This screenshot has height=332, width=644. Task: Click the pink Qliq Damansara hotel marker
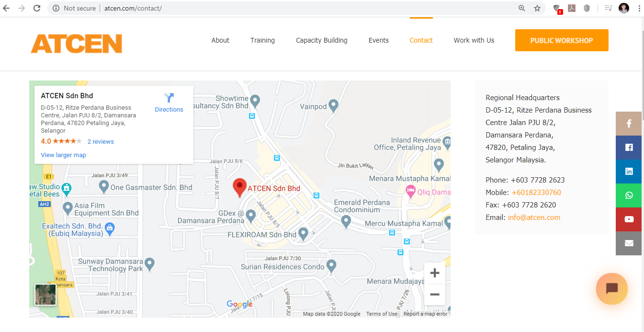coord(410,191)
